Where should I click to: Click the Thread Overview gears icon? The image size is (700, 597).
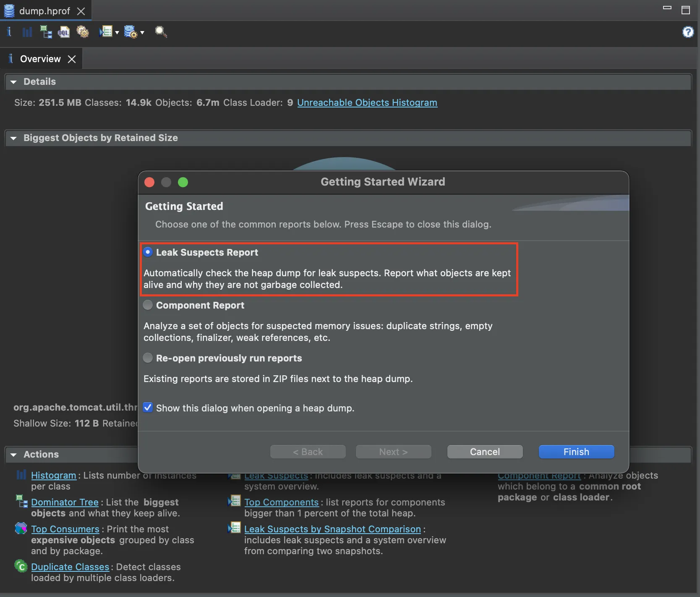[83, 32]
